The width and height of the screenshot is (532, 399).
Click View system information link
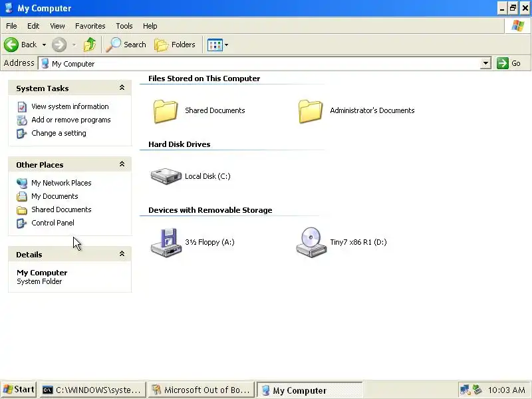[x=70, y=106]
